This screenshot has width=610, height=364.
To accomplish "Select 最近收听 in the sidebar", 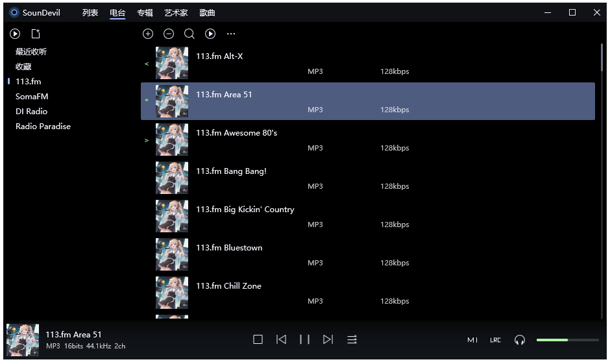I will 31,52.
